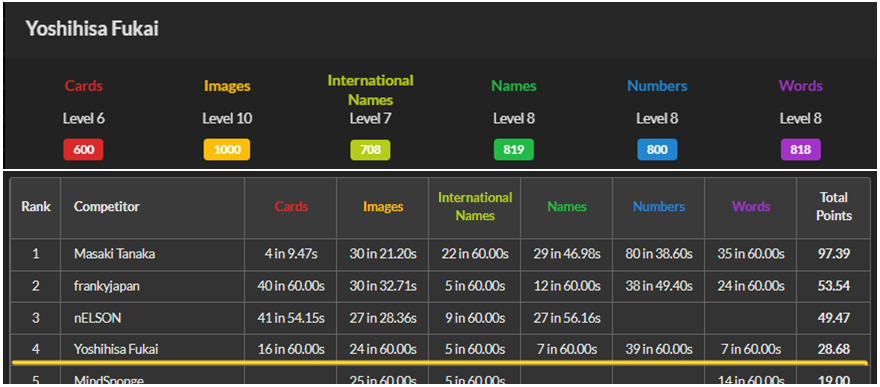Click the Numbers discipline heading in profile
This screenshot has width=880, height=387.
tap(657, 86)
